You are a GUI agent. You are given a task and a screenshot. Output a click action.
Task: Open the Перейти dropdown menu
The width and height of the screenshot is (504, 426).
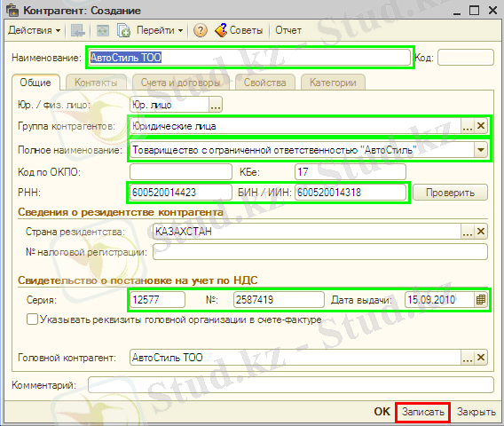pyautogui.click(x=160, y=30)
